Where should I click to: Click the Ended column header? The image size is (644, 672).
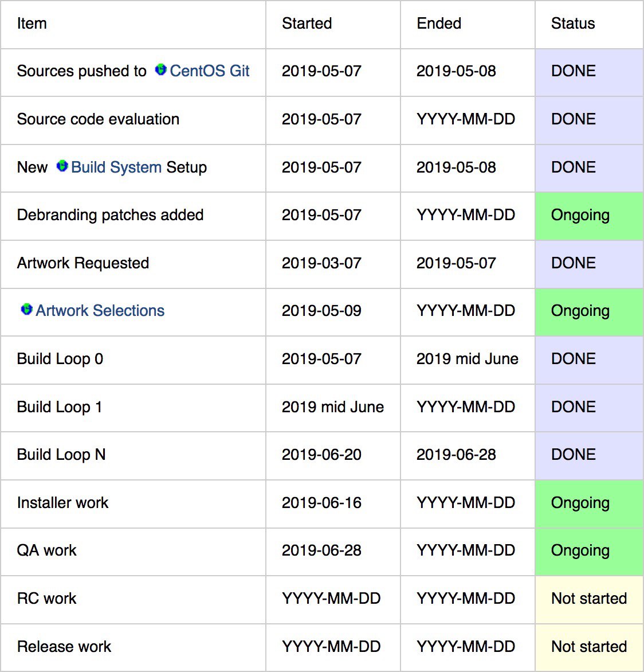[x=439, y=23]
